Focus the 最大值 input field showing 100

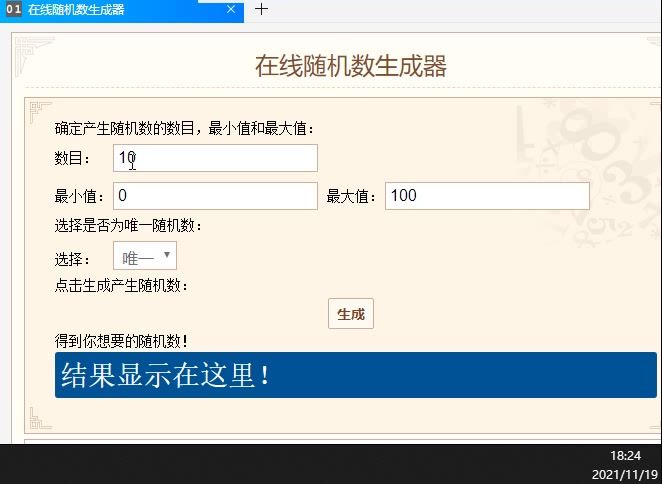pos(487,196)
